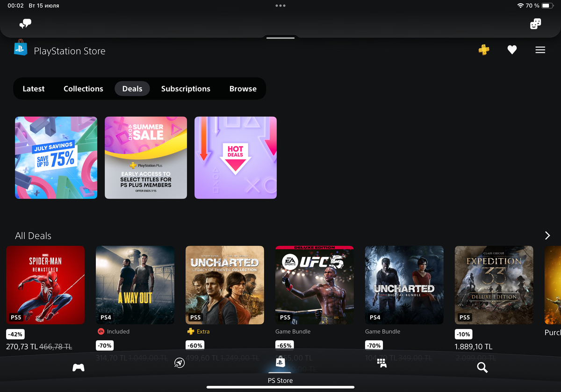Tap the PS4 badge on A Way Out cover
The height and width of the screenshot is (392, 561).
coord(106,317)
